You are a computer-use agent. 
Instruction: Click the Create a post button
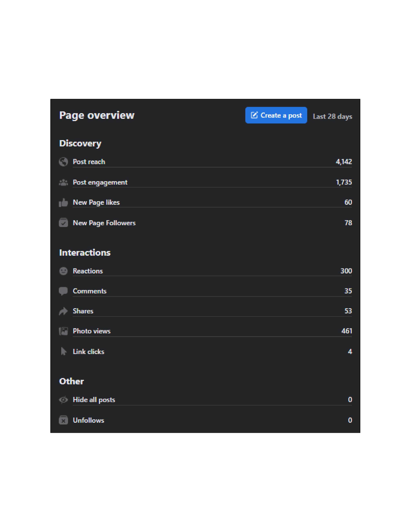point(276,115)
